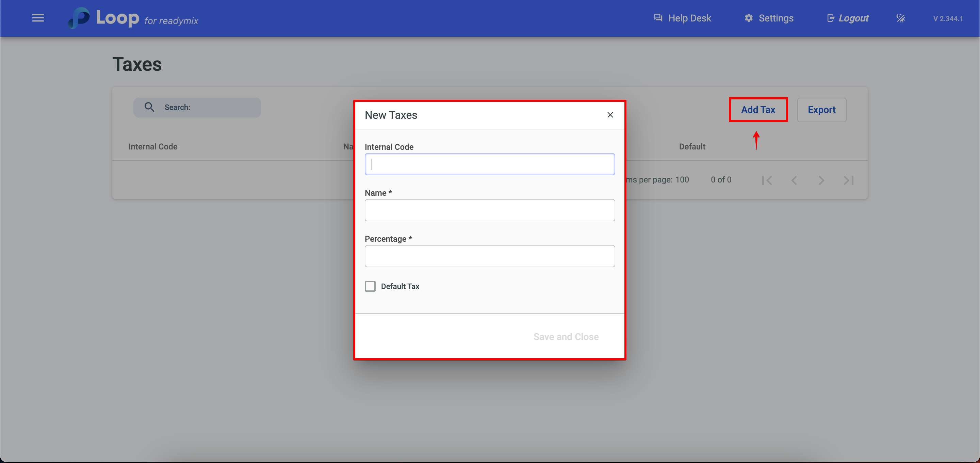Toggle the theme icon near the version number
Screen dimensions: 980x463
pyautogui.click(x=900, y=18)
